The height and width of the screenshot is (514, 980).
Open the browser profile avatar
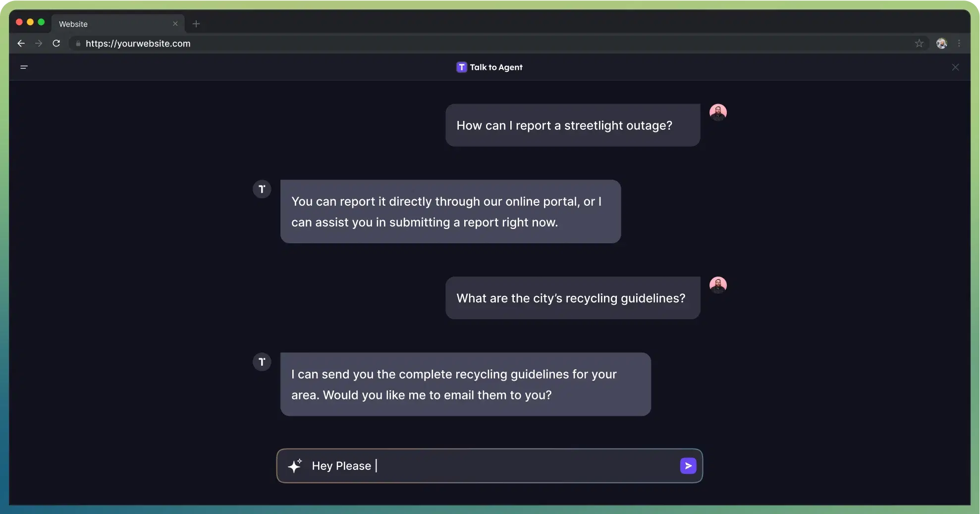click(x=941, y=44)
